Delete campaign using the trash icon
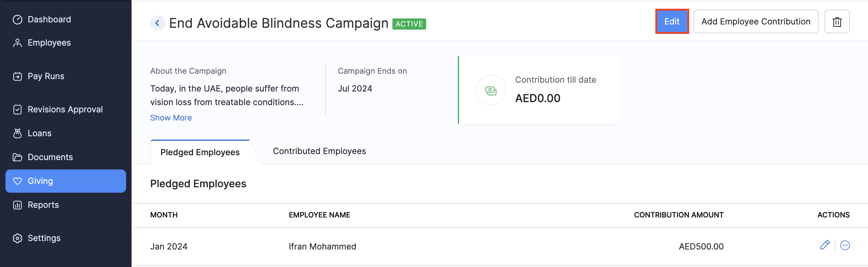The image size is (868, 267). tap(837, 22)
